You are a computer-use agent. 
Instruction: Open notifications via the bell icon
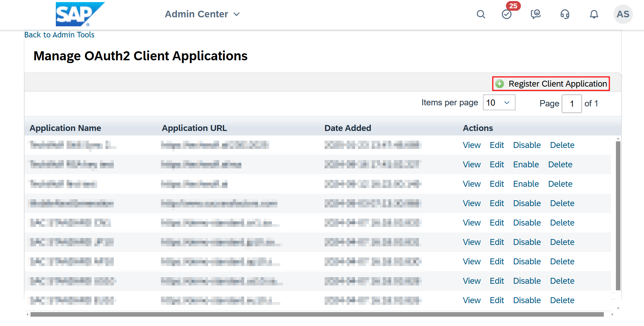pos(593,14)
